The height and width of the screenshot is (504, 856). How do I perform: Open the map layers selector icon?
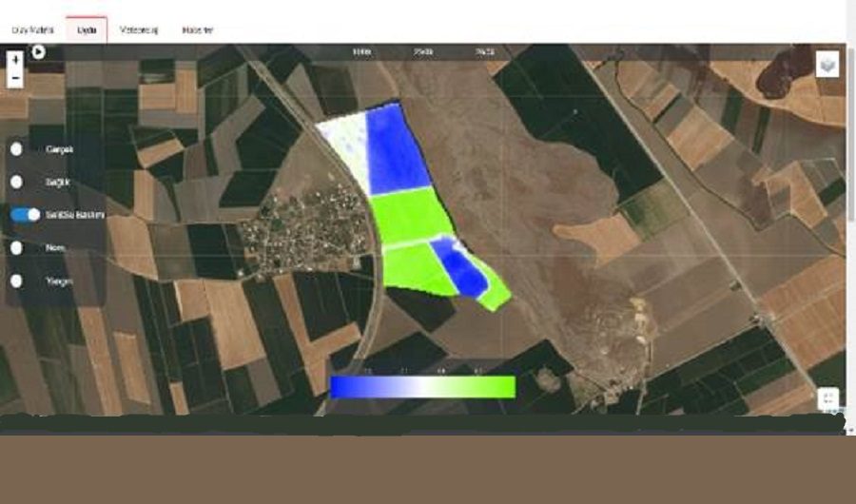(x=827, y=65)
